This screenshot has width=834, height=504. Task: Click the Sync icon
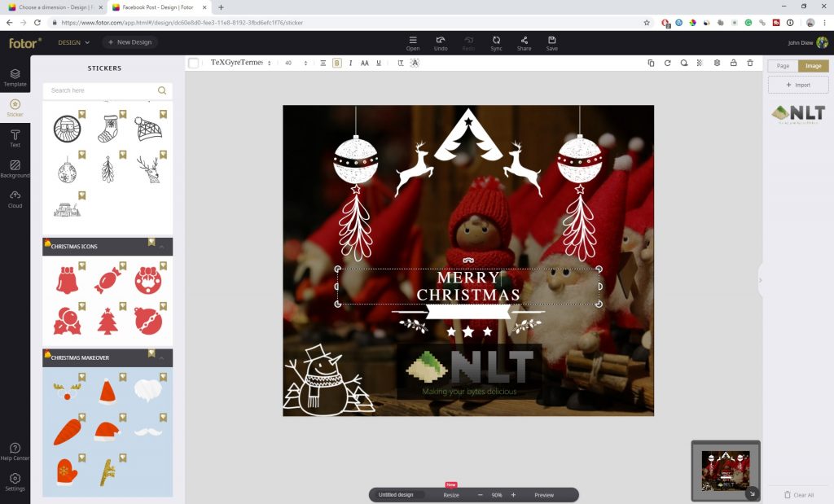click(x=496, y=43)
